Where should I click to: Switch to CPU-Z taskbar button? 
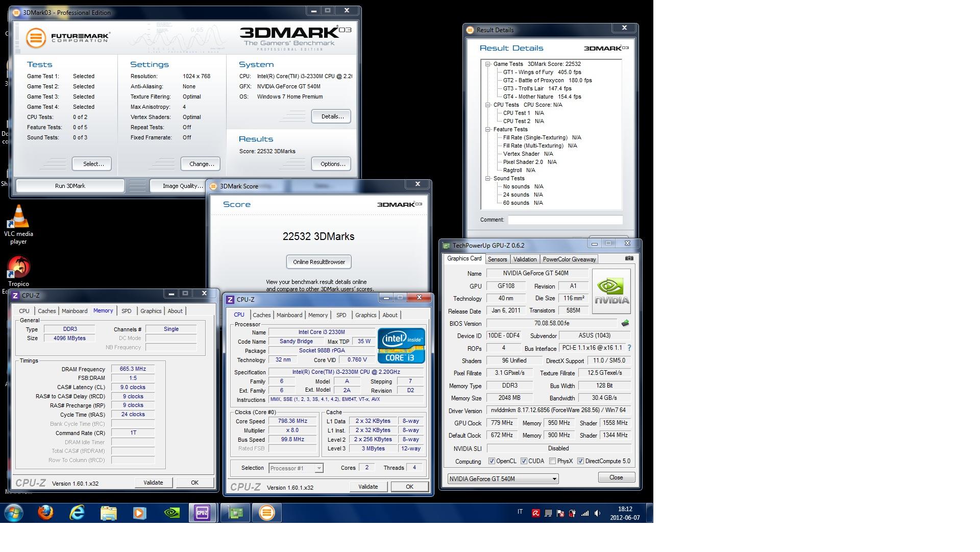(202, 513)
